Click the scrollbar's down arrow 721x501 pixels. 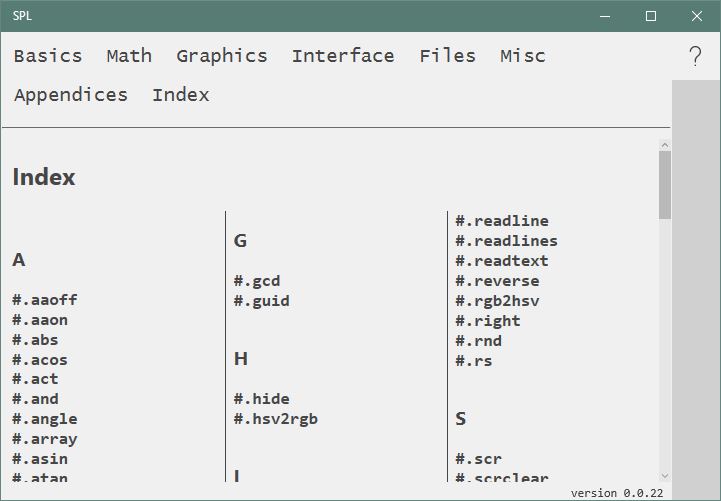click(x=665, y=476)
